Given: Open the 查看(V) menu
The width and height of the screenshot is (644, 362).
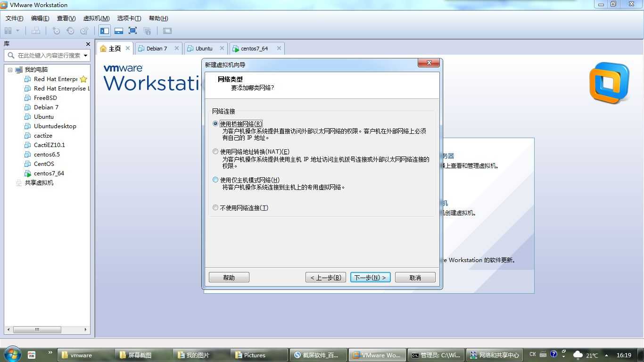Looking at the screenshot, I should (x=66, y=18).
